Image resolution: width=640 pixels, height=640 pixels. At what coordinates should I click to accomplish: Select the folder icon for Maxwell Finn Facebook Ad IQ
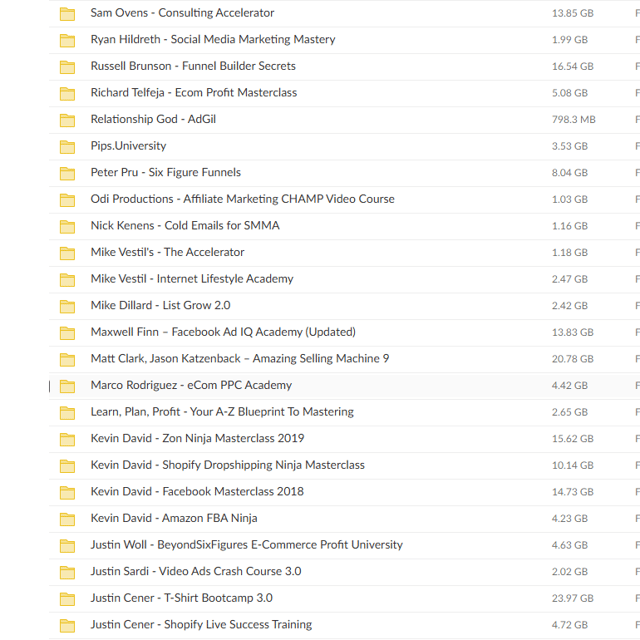pyautogui.click(x=67, y=333)
